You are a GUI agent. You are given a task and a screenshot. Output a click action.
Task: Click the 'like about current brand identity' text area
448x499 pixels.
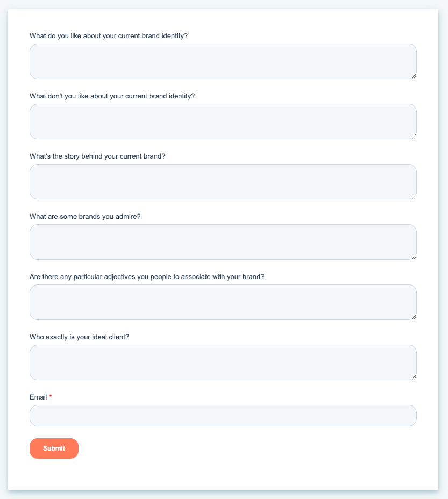point(223,61)
